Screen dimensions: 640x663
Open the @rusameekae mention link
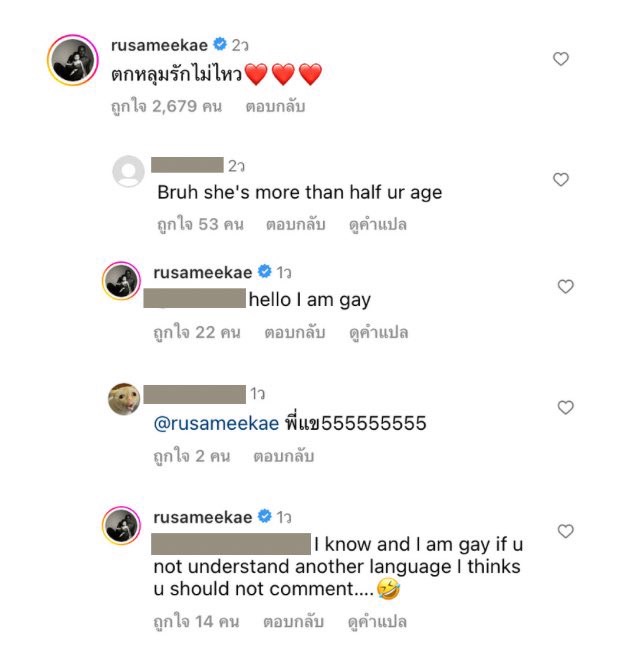tap(216, 423)
